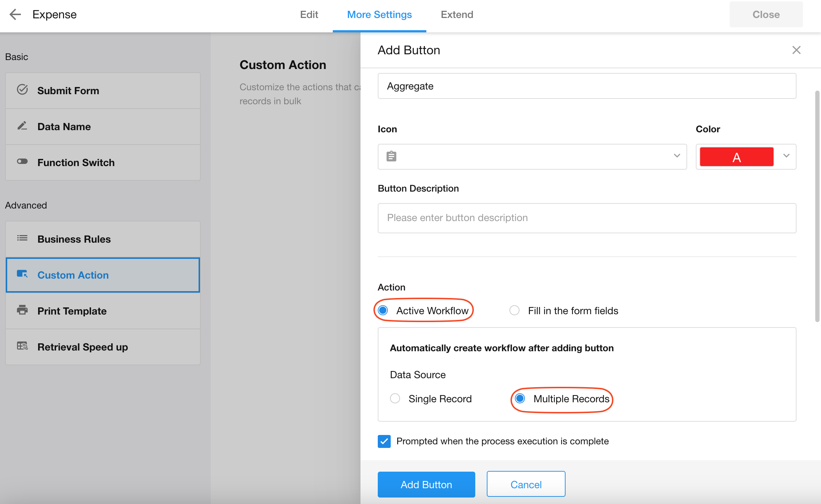
Task: Click the Button Description input field
Action: pos(587,218)
